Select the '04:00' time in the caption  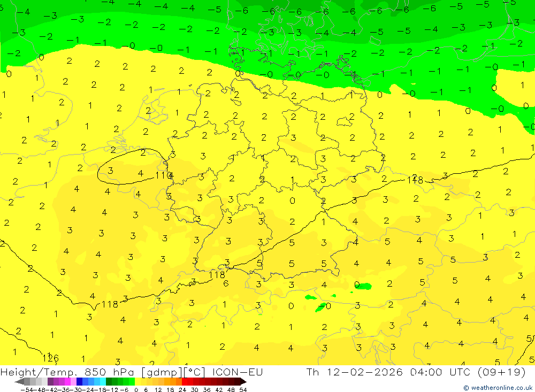tap(426, 372)
